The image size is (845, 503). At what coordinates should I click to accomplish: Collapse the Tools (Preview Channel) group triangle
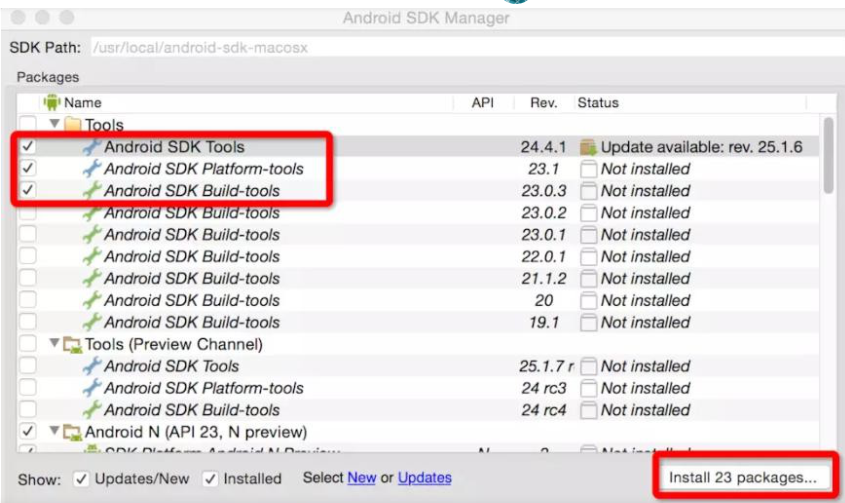[54, 343]
